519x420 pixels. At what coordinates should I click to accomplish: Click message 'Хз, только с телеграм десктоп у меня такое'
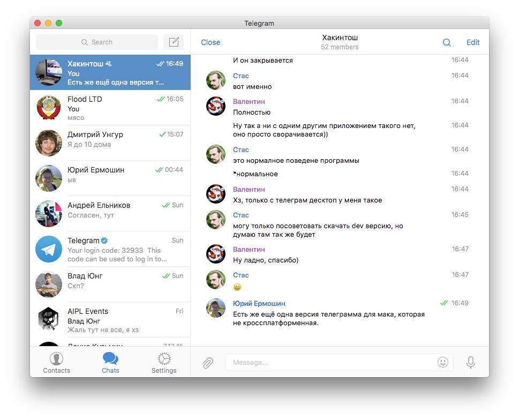pyautogui.click(x=307, y=200)
